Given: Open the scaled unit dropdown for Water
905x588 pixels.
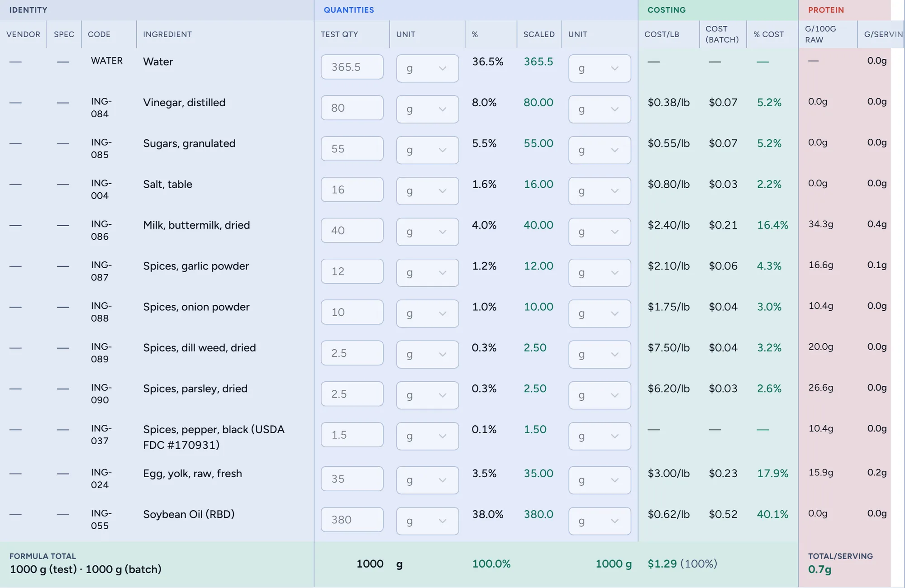Looking at the screenshot, I should click(600, 68).
